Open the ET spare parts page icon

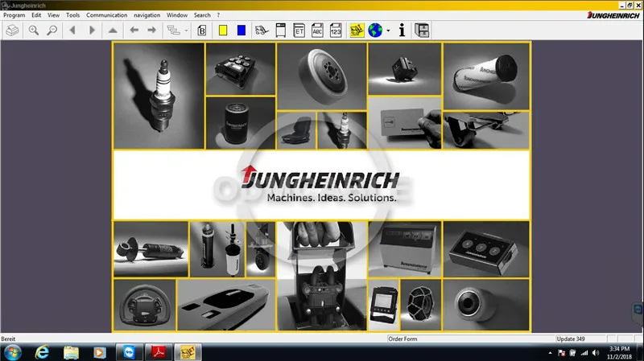[299, 31]
